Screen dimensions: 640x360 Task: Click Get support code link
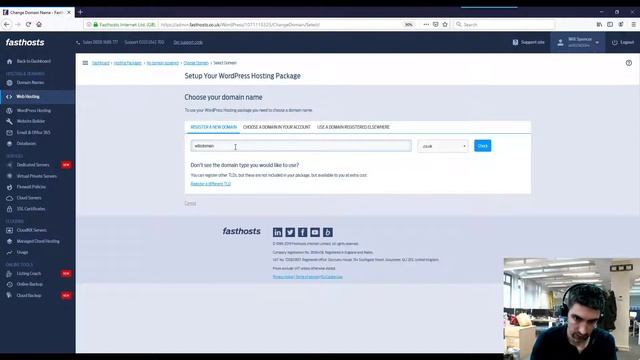188,42
